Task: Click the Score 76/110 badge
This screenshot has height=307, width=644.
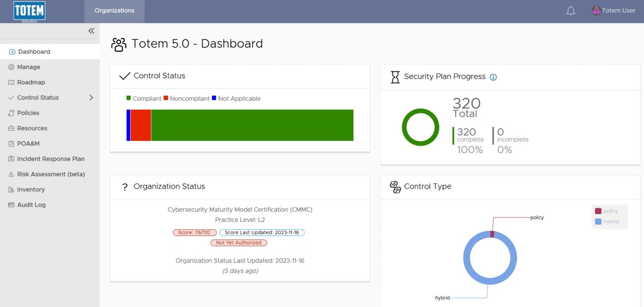Action: (195, 232)
